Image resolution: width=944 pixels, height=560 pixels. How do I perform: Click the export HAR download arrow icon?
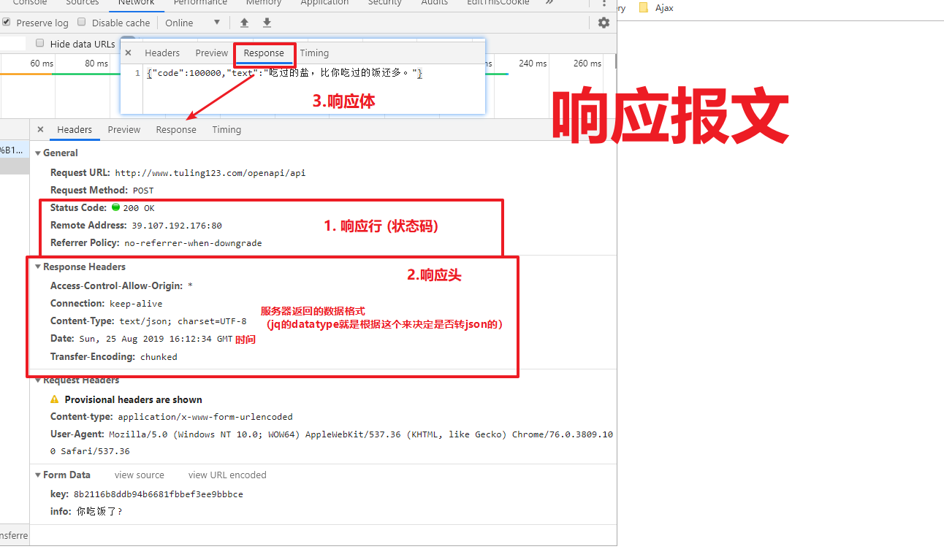[x=267, y=23]
